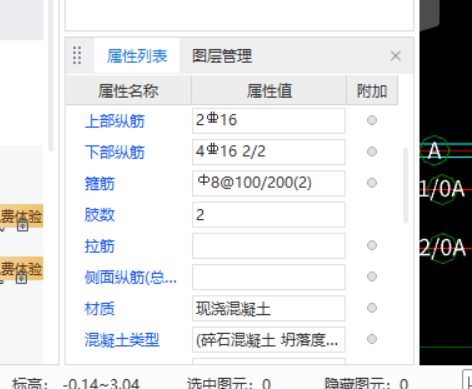Toggle 附加 option for 上部纵筋
The width and height of the screenshot is (472, 389).
pos(372,120)
